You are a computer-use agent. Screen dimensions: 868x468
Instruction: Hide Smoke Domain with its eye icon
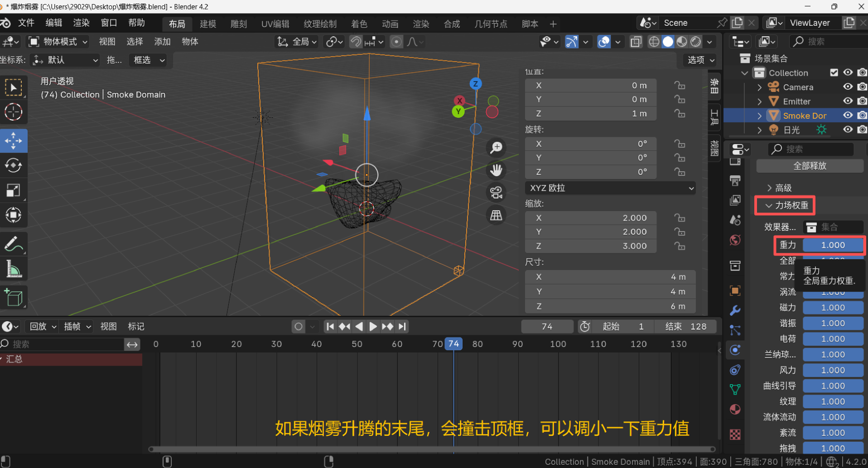coord(848,115)
